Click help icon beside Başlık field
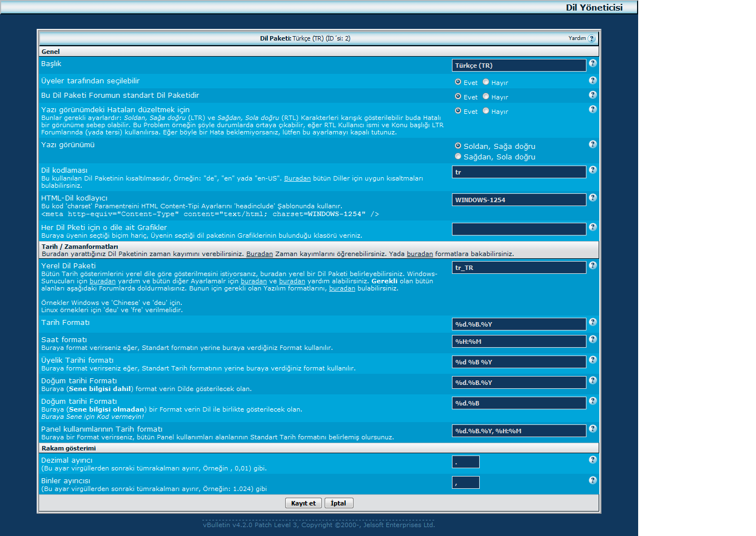Screen dimensions: 756x536 click(x=593, y=63)
